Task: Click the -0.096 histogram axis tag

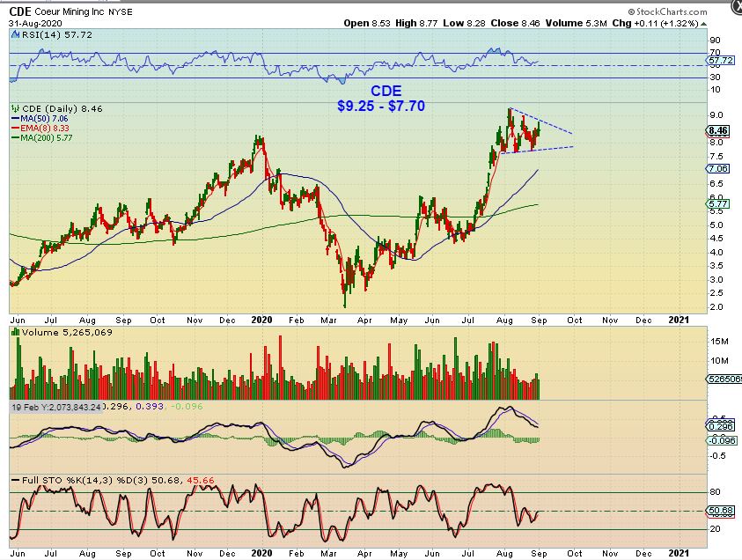Action: 722,441
